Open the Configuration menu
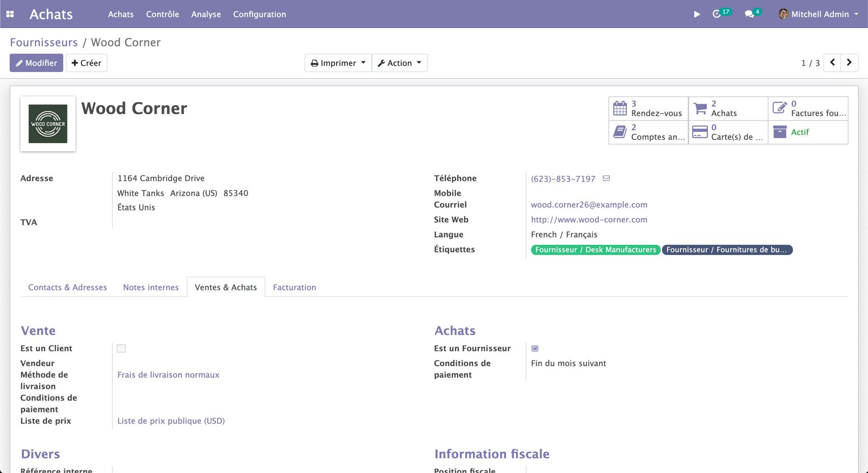 pos(259,14)
